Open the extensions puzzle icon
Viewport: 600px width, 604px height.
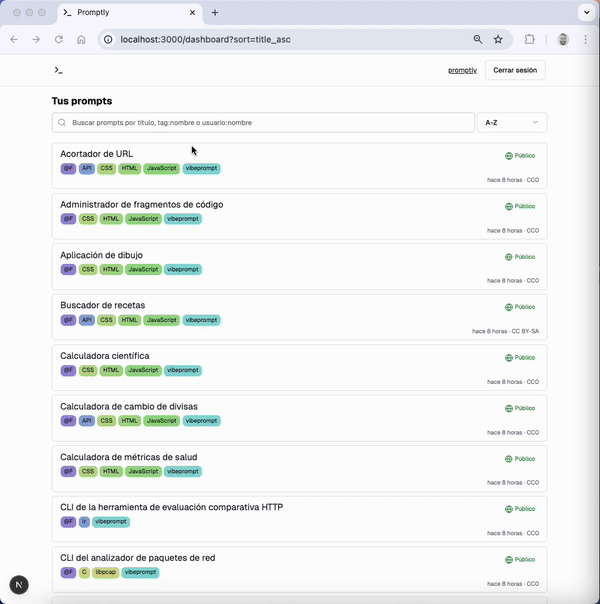pos(530,39)
